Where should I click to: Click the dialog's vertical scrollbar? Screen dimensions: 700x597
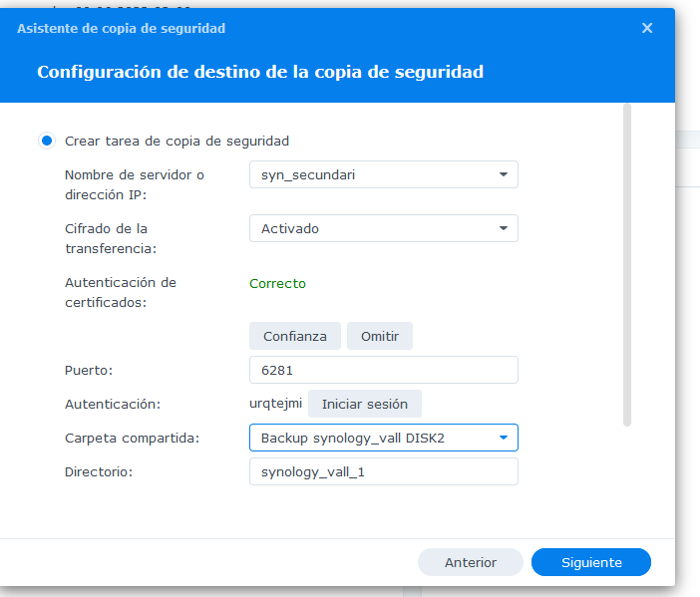coord(626,264)
